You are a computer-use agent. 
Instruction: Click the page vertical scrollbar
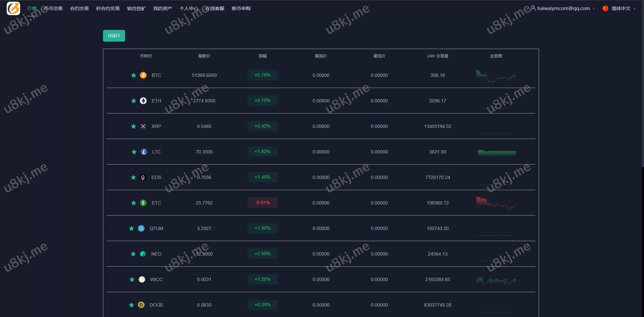[x=642, y=84]
